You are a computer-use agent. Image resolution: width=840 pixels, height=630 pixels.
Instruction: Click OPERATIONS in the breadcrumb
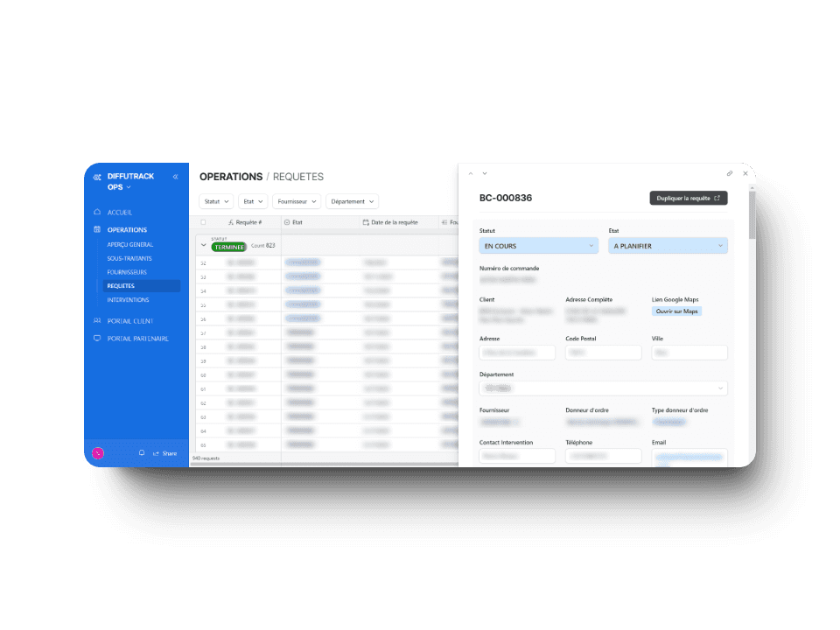click(x=231, y=177)
